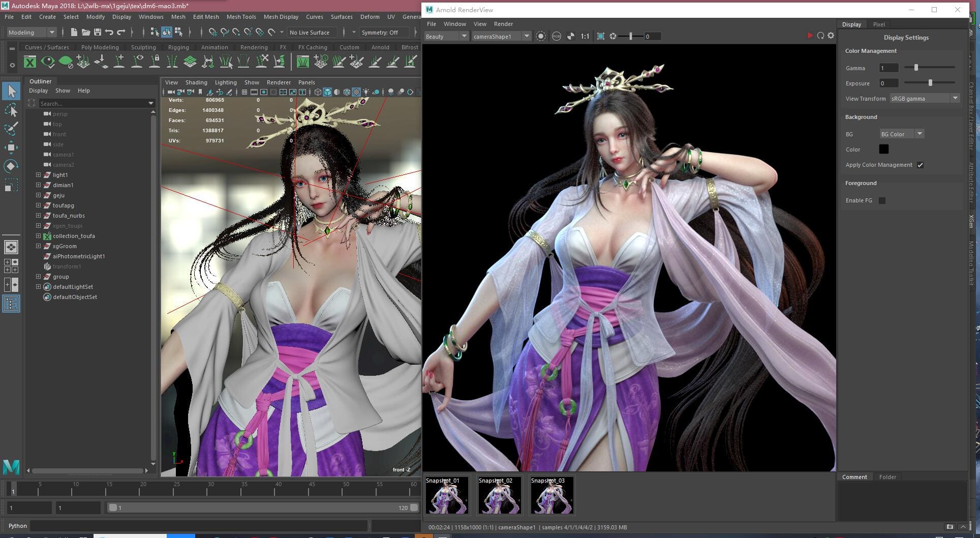Toggle crop region icon in RenderView

point(600,36)
